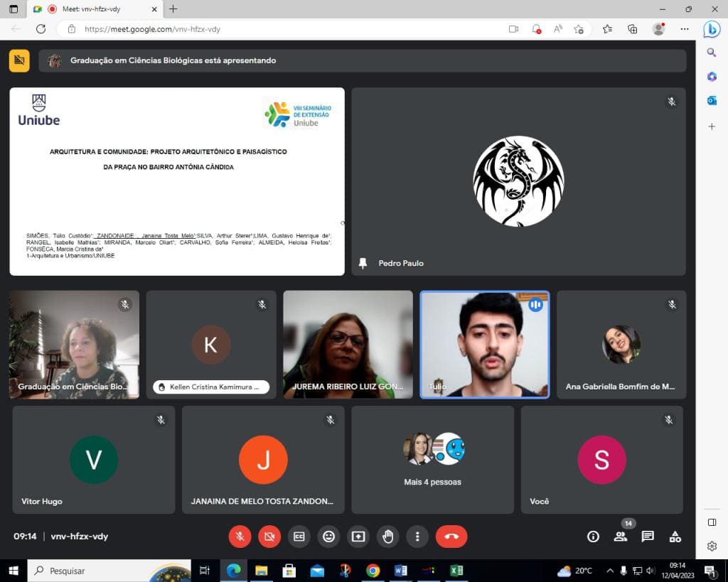Click the present screen button
The height and width of the screenshot is (582, 728).
click(358, 537)
